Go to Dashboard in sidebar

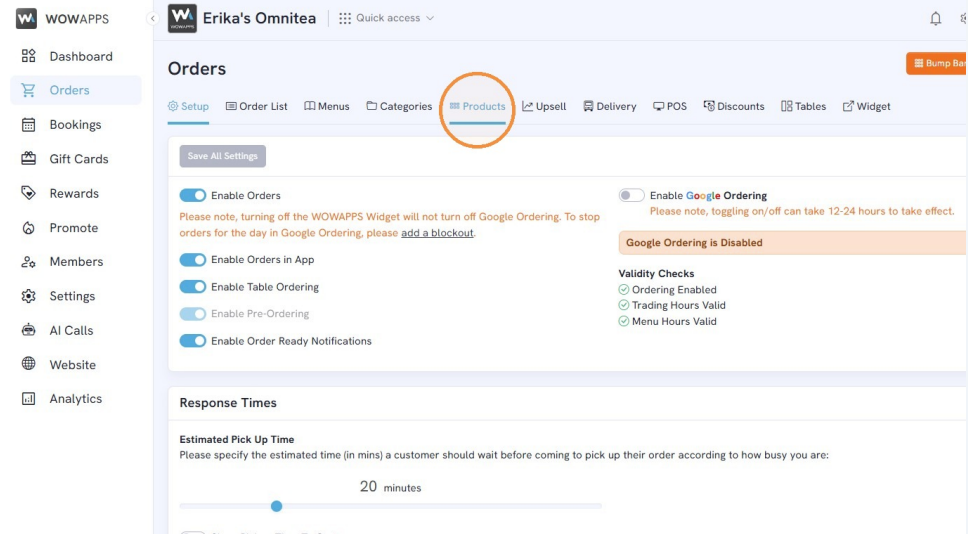pos(81,56)
